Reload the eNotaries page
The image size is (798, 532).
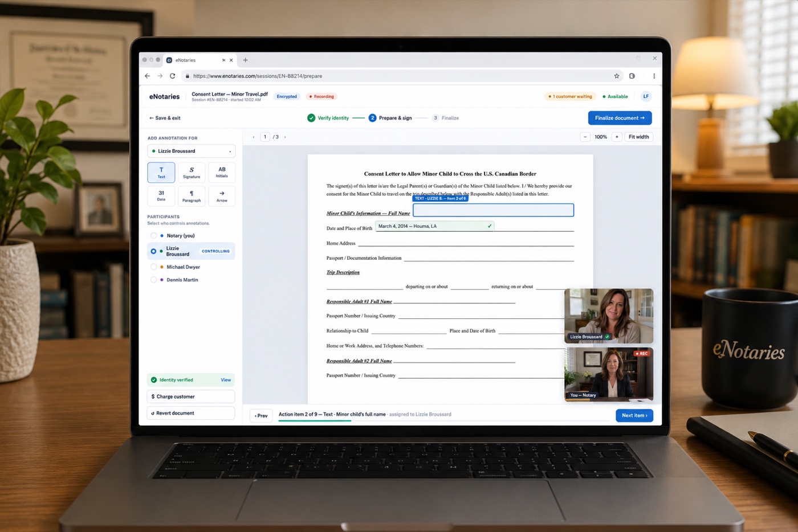(x=172, y=76)
